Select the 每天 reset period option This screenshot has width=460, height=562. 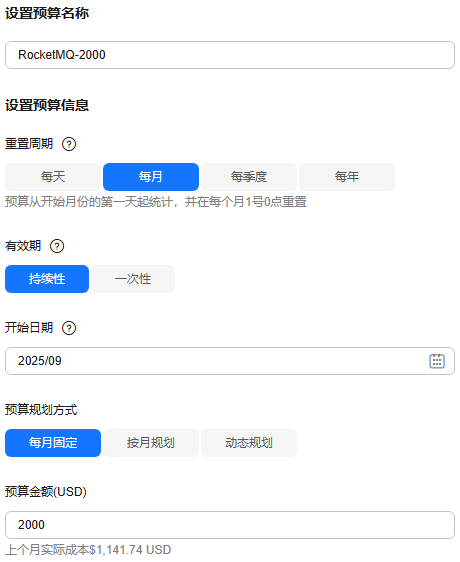point(53,177)
